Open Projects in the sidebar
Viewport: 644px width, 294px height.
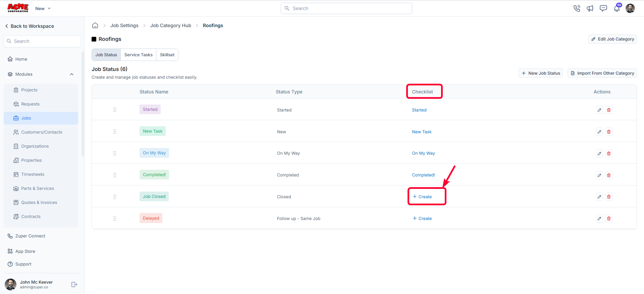(41, 90)
